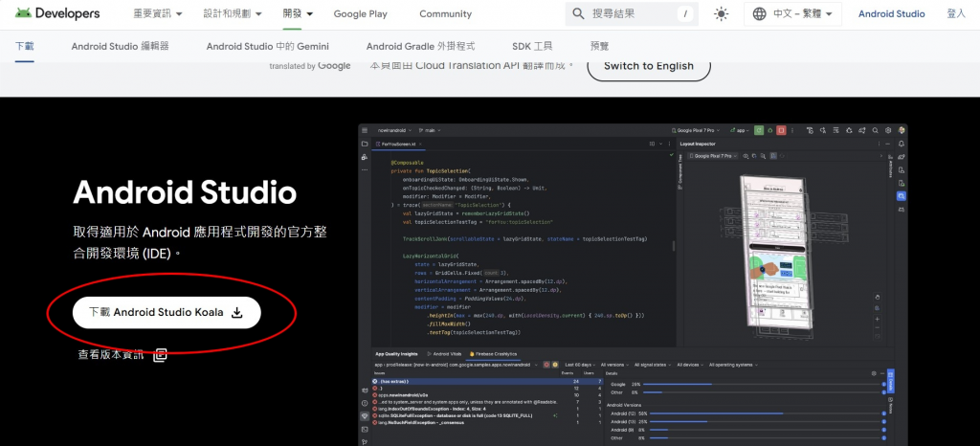Open the nowinandroid project dropdown in IDE
Screen dimensions: 980x446
(x=394, y=130)
